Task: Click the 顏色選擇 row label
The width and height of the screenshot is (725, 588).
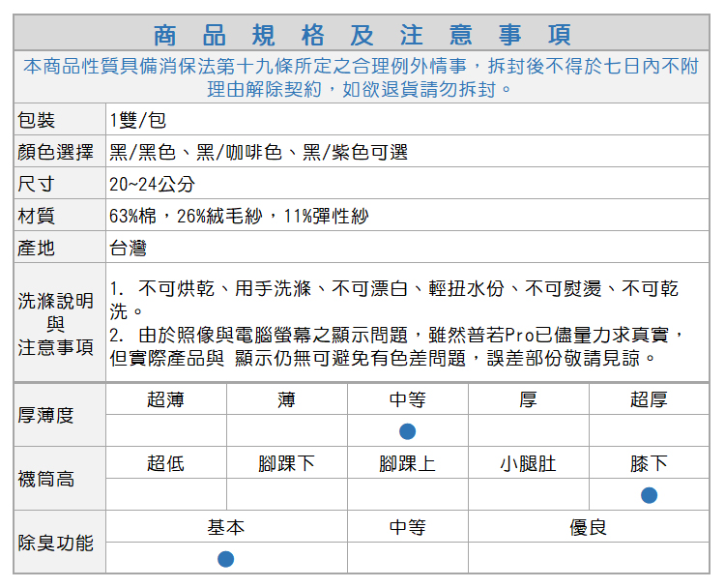Action: tap(56, 152)
